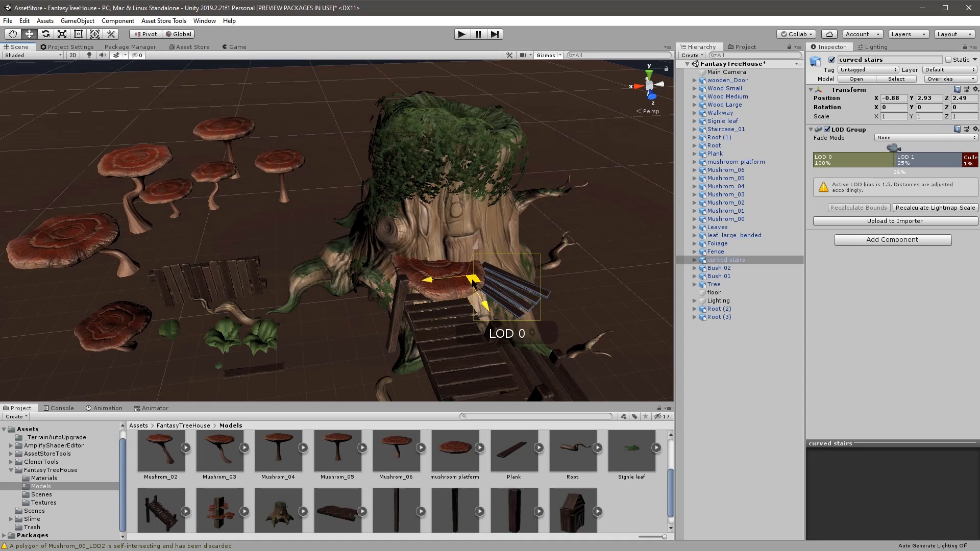
Task: Select the Scale tool
Action: click(x=62, y=34)
